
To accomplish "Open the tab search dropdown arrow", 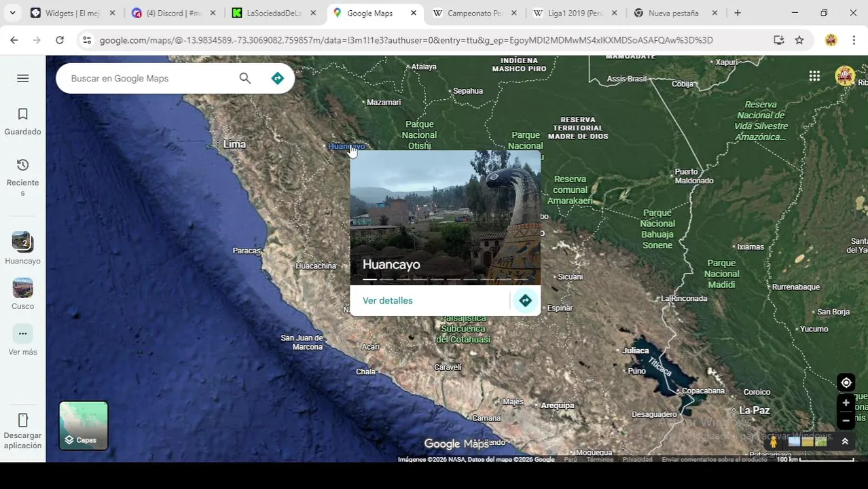I will [12, 13].
